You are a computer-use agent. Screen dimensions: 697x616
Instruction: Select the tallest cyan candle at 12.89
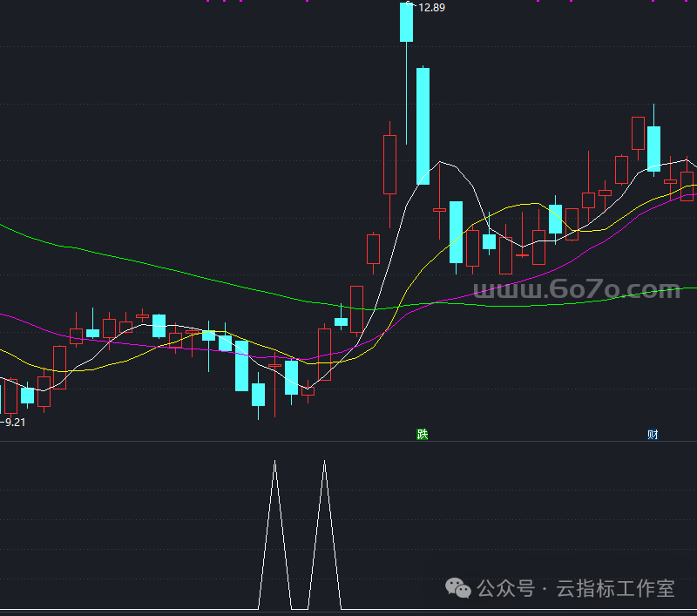[x=406, y=23]
